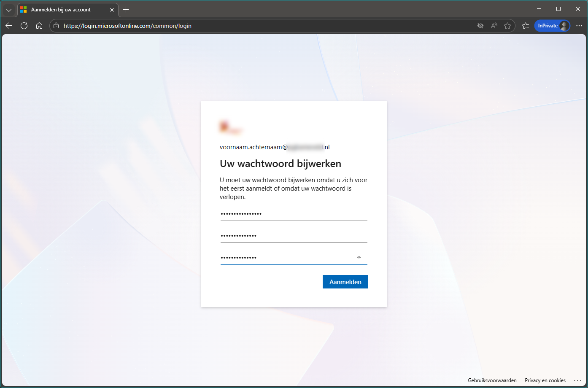Open the Privacy en cookies link
The height and width of the screenshot is (388, 588).
(545, 380)
